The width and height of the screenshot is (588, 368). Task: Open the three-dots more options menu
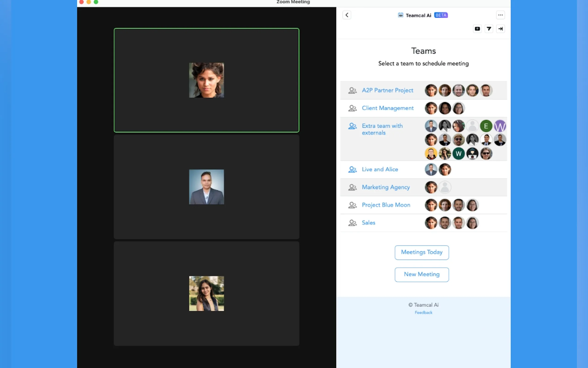(x=500, y=15)
